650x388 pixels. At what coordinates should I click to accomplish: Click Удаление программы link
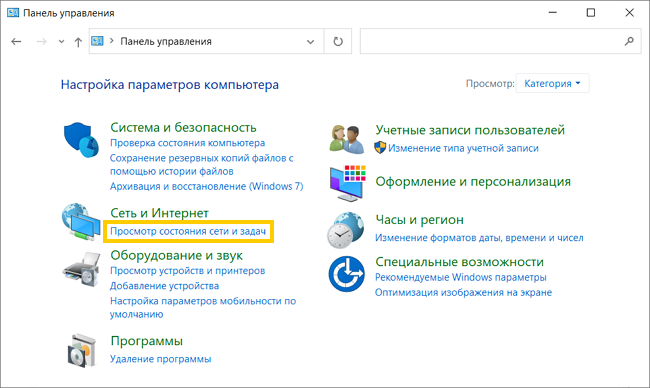[x=160, y=359]
